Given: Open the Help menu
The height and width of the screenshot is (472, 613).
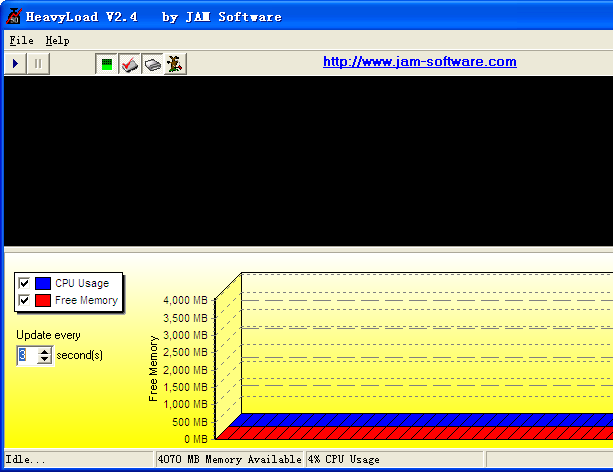Looking at the screenshot, I should [x=58, y=40].
